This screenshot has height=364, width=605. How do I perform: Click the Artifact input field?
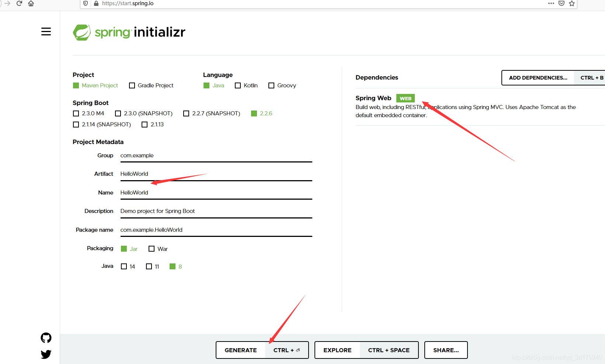216,174
